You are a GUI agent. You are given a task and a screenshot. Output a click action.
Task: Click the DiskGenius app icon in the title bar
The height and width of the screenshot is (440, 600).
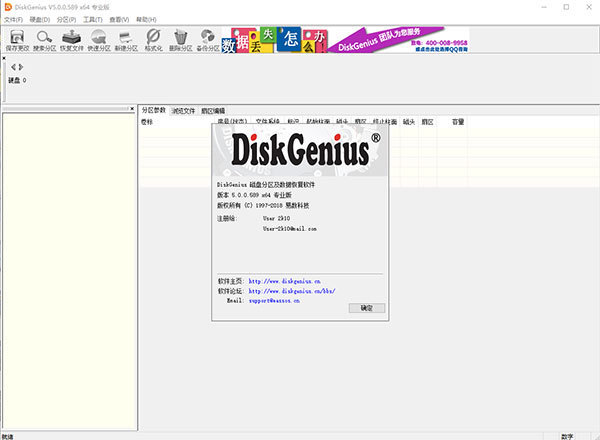click(x=8, y=7)
